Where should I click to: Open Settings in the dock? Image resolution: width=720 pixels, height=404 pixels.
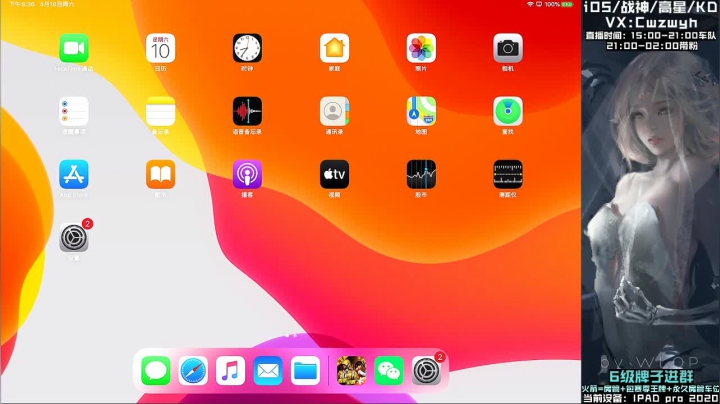coord(427,370)
